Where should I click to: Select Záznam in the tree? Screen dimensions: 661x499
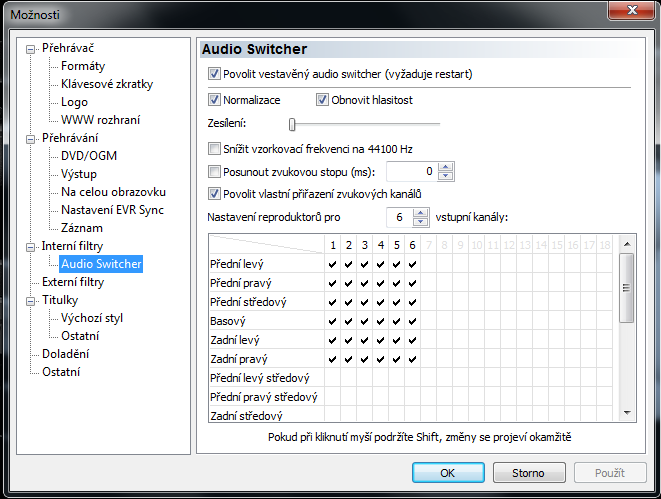click(82, 228)
